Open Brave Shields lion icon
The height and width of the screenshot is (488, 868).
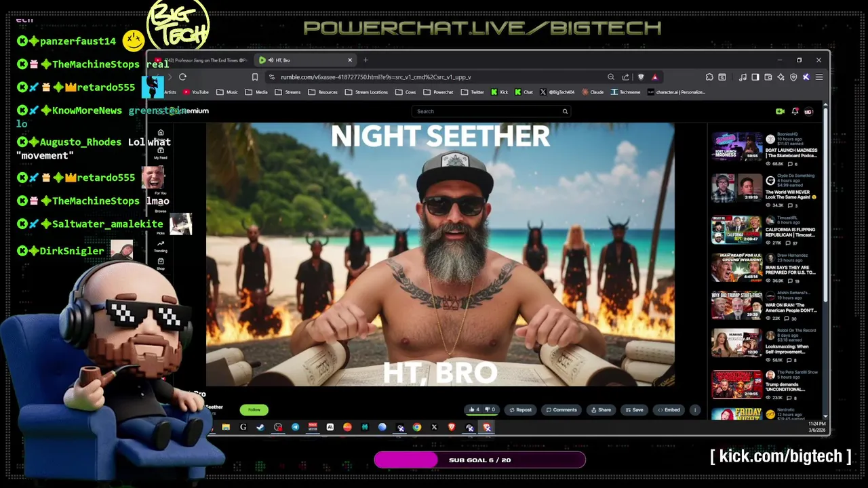pyautogui.click(x=641, y=77)
